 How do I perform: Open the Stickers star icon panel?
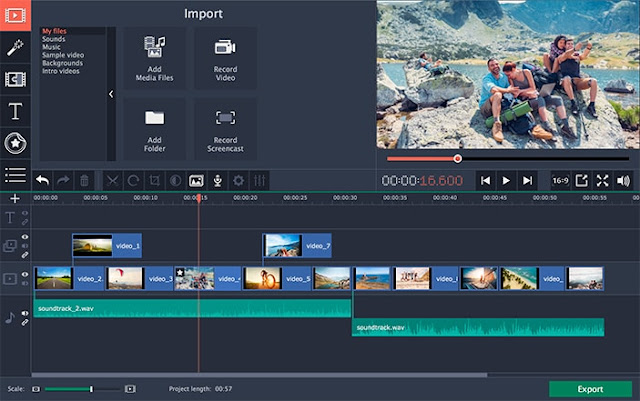(15, 143)
